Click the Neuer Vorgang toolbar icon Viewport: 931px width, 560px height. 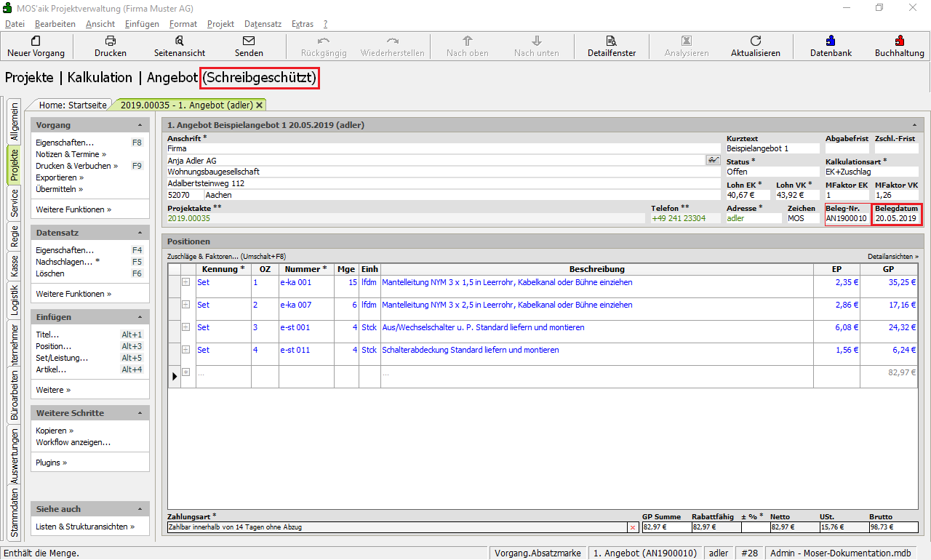(36, 41)
